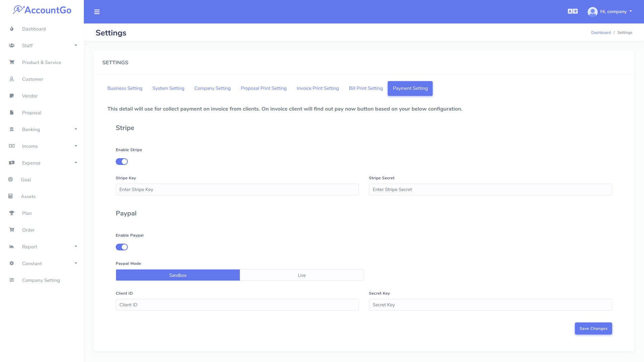The image size is (644, 362).
Task: Turn off the Enable Paypal switch
Action: tap(121, 247)
